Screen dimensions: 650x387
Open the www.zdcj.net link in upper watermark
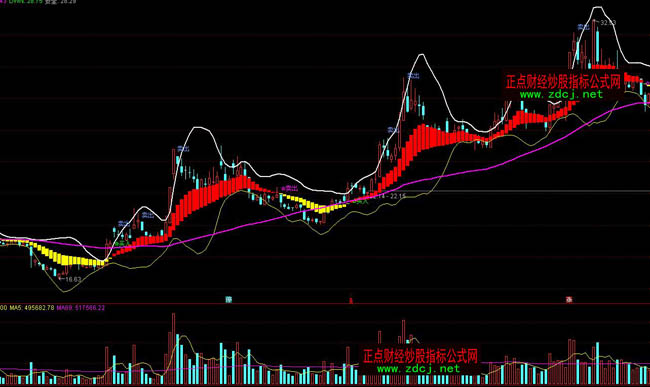point(561,94)
